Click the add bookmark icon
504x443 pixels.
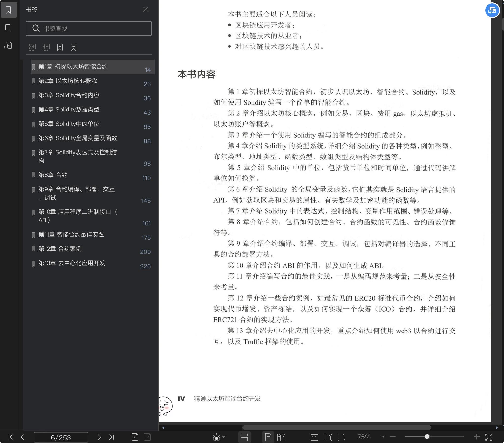[60, 47]
